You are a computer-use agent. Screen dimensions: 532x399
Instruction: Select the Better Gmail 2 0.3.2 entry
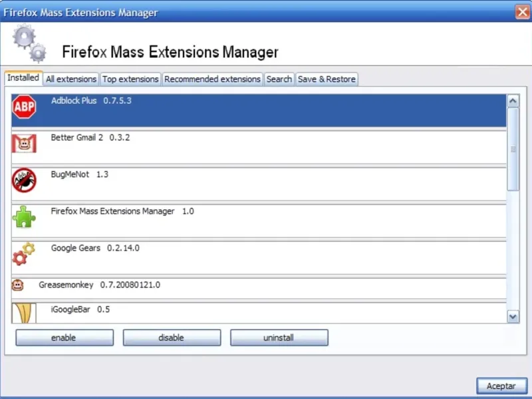point(259,147)
